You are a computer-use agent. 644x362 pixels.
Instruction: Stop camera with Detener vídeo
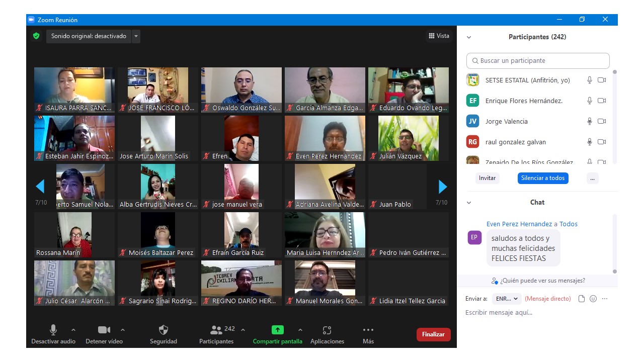pos(104,335)
